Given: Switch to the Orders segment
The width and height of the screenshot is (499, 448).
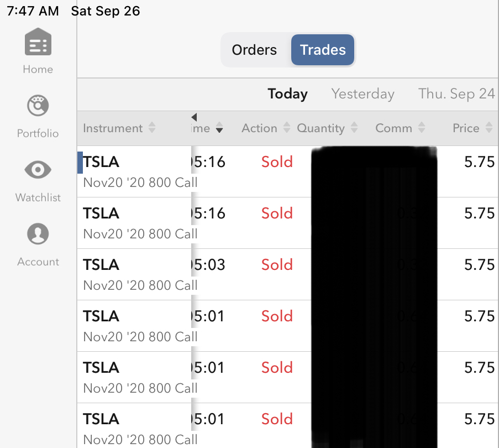Looking at the screenshot, I should point(254,50).
